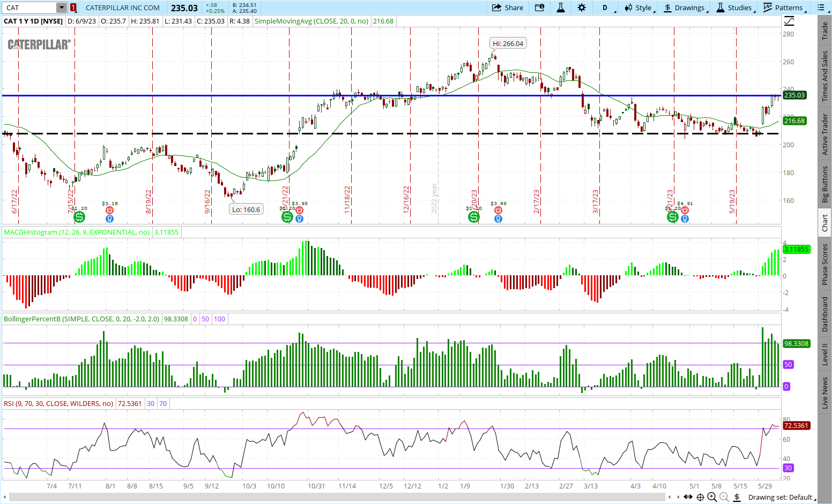Open the Trade side tab
Viewport: 832px width, 504px height.
pyautogui.click(x=825, y=31)
